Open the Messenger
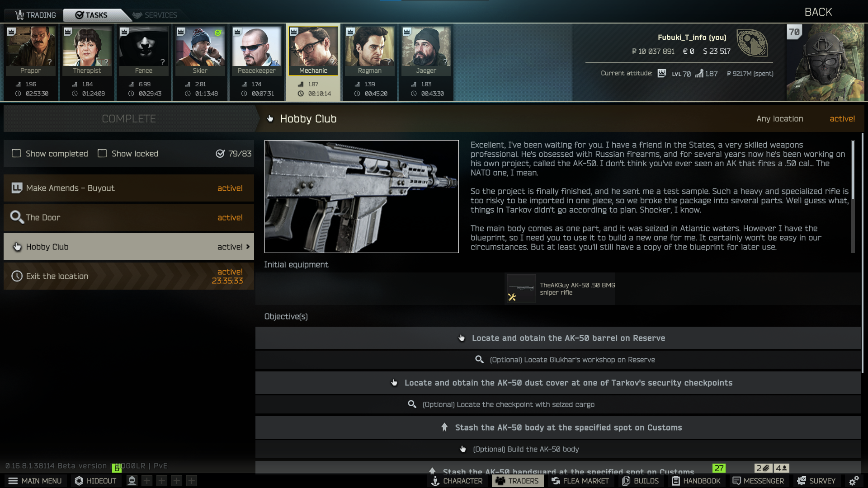Image resolution: width=868 pixels, height=488 pixels. 758,481
